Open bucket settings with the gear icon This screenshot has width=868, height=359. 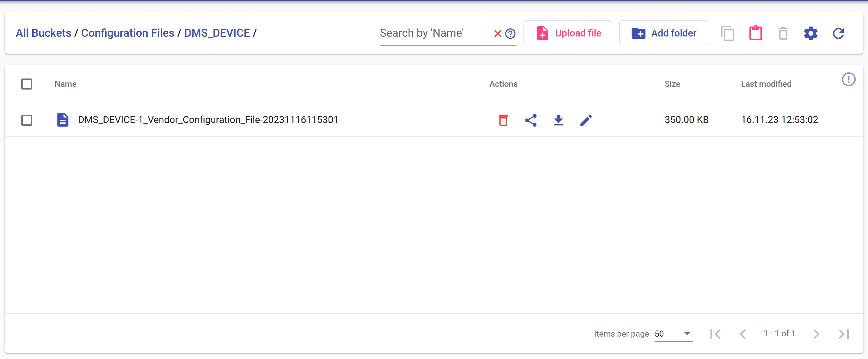point(811,33)
